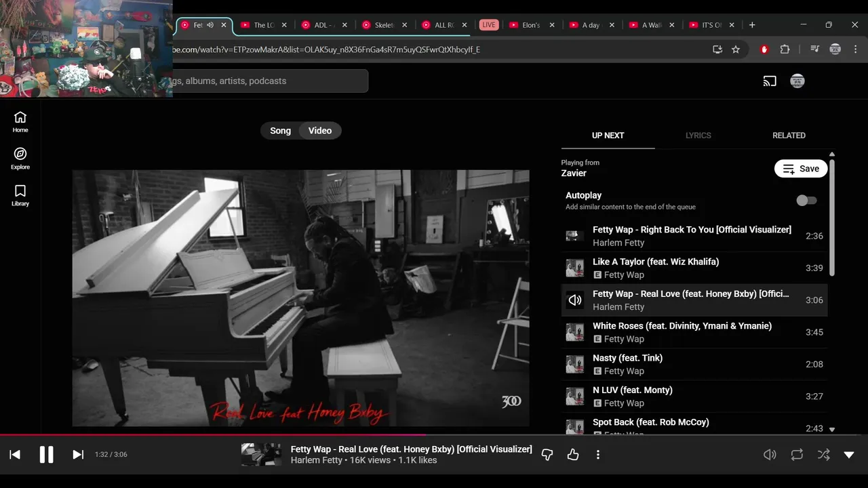Click the install app icon in address bar
The width and height of the screenshot is (868, 488).
(717, 49)
